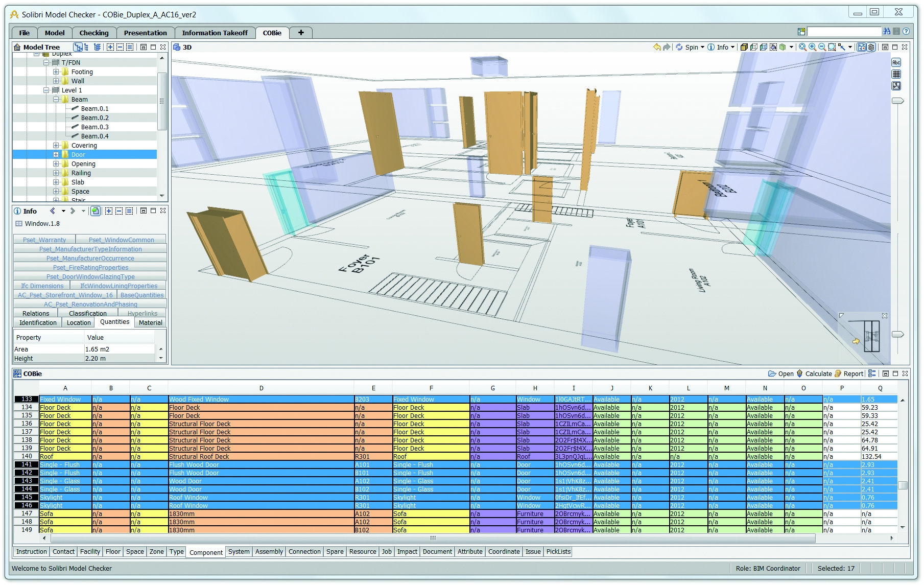Click the redo view arrow in 3D toolbar
The image size is (924, 585).
tap(667, 47)
